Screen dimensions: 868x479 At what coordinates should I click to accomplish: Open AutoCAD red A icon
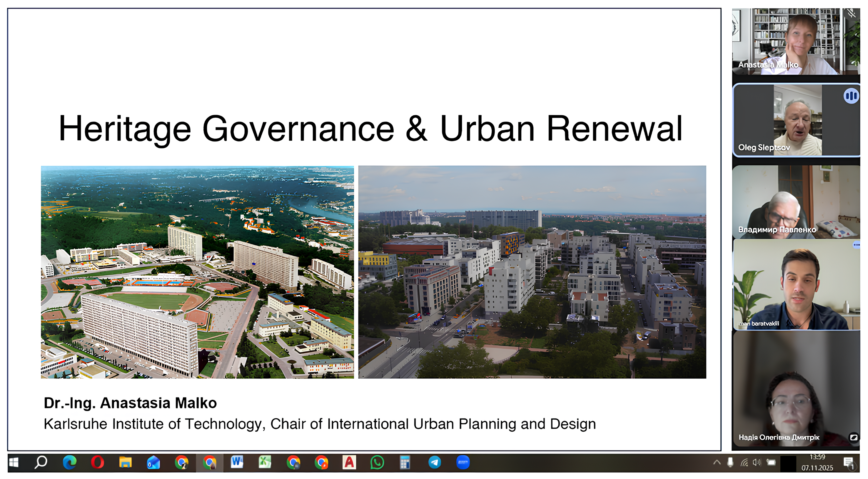tap(349, 462)
